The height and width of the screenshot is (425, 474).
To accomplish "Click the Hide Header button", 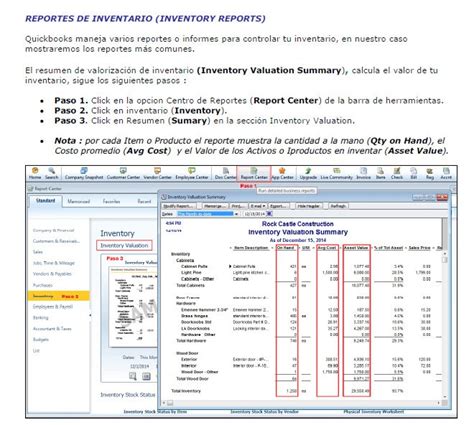I will click(x=308, y=206).
